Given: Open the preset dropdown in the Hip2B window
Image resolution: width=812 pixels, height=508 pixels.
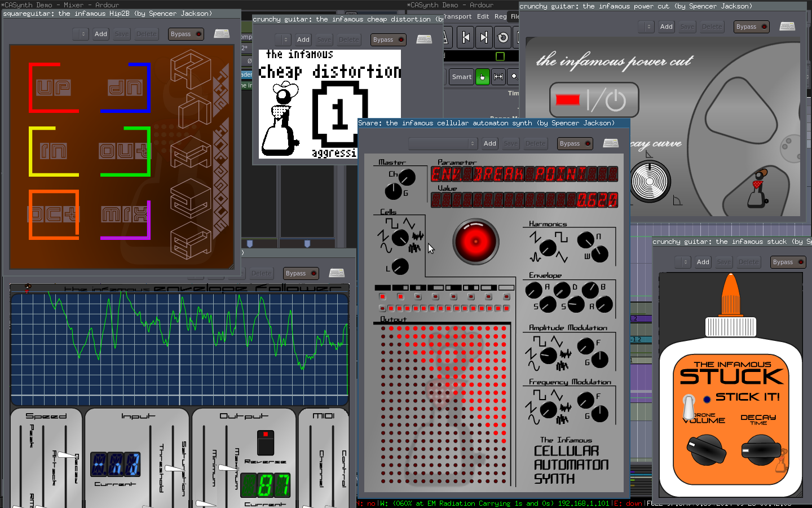Looking at the screenshot, I should (81, 34).
